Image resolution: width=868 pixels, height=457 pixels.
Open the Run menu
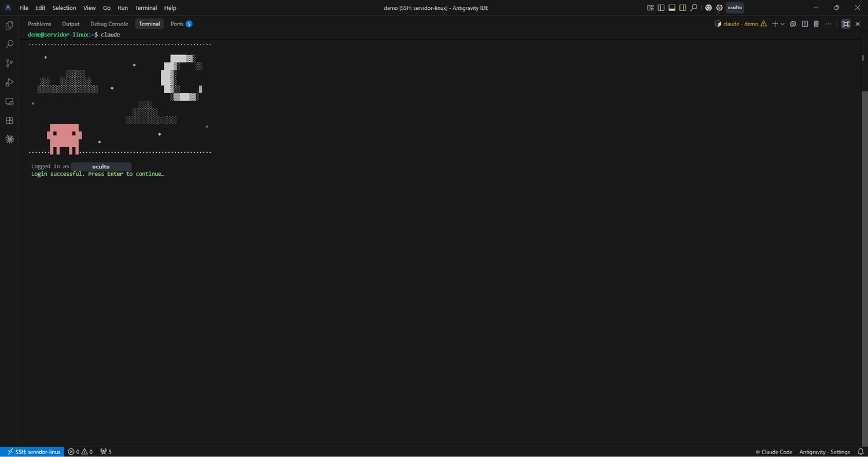click(123, 8)
